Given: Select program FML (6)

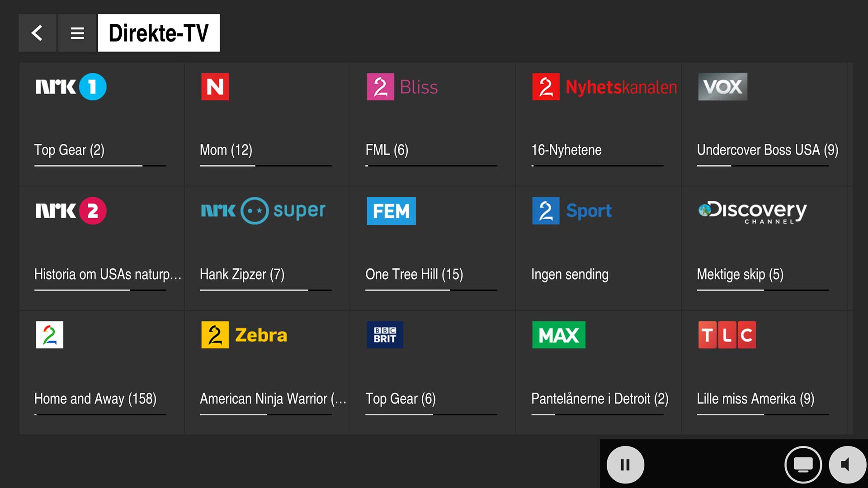Looking at the screenshot, I should (387, 150).
